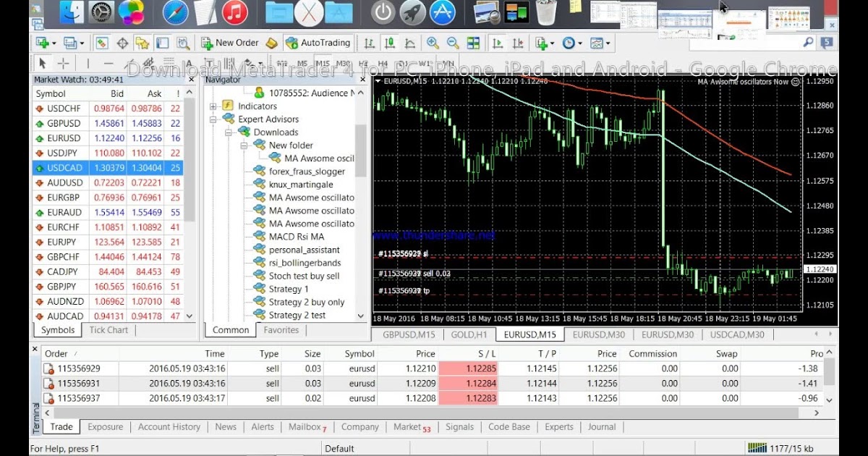The height and width of the screenshot is (456, 868).
Task: Select the horizontal line drawing tool
Action: 109,63
